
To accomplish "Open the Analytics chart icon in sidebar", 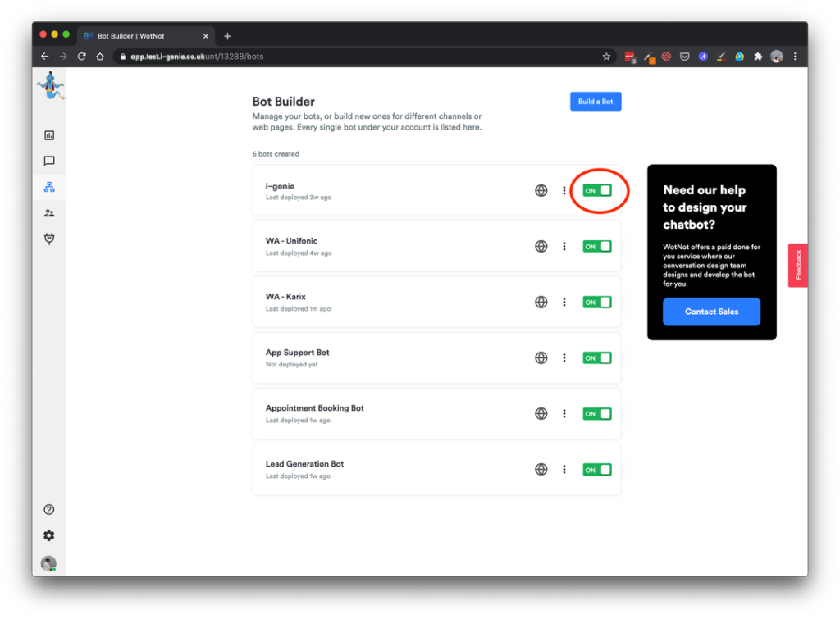I will coord(49,135).
